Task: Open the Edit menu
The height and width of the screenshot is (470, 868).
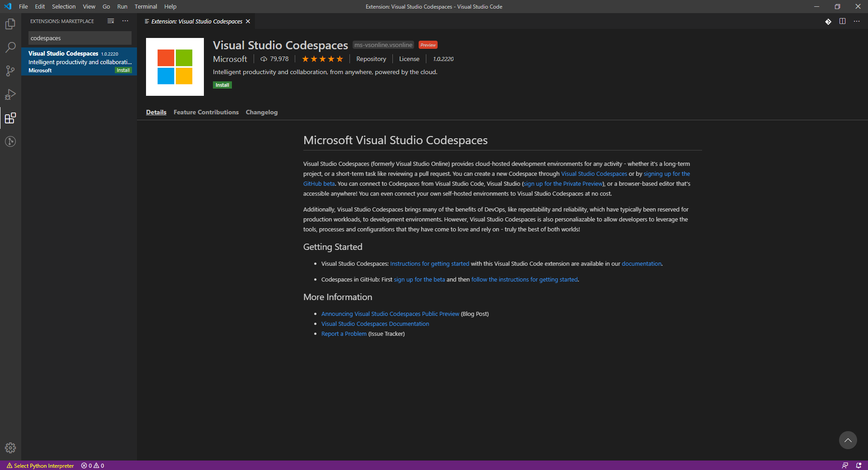Action: coord(40,6)
